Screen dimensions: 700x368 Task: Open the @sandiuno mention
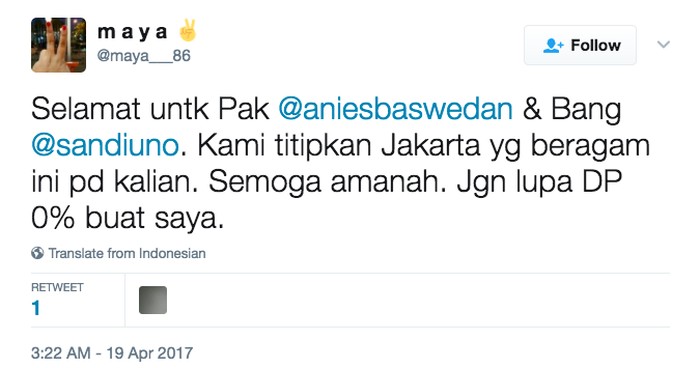(x=105, y=146)
